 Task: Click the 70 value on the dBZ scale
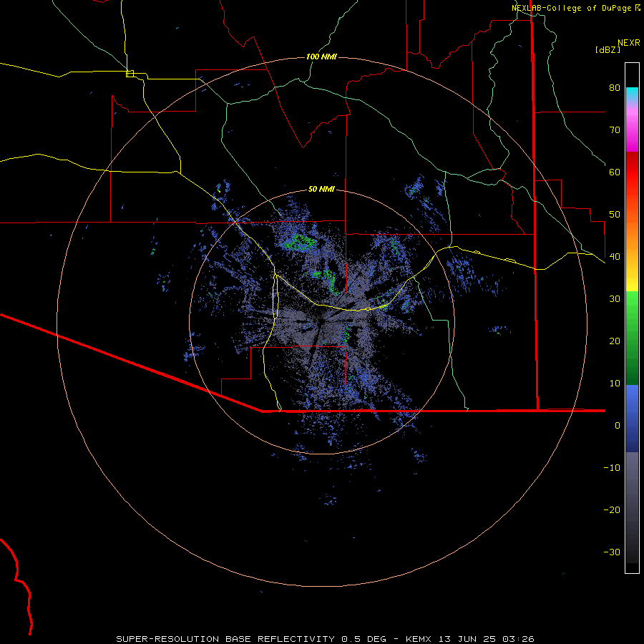point(615,130)
